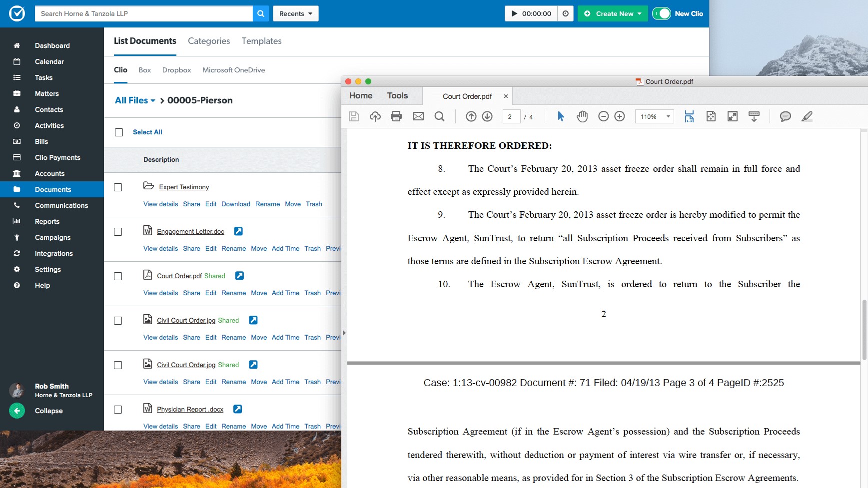Open the Tools menu in the PDF viewer
Viewport: 868px width, 488px height.
tap(397, 95)
